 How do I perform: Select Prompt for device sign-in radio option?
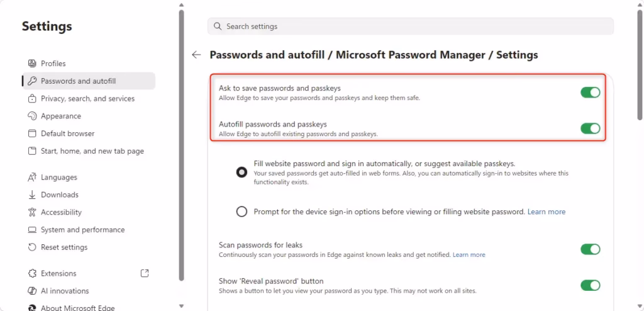[241, 212]
